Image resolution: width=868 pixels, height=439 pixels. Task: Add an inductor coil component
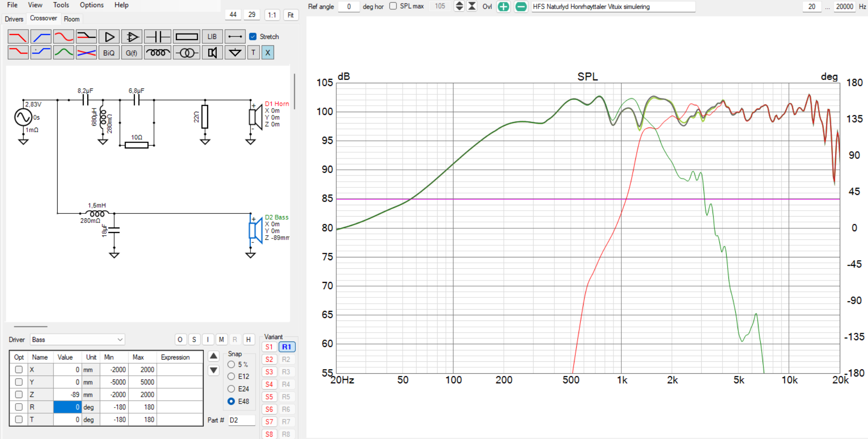157,53
